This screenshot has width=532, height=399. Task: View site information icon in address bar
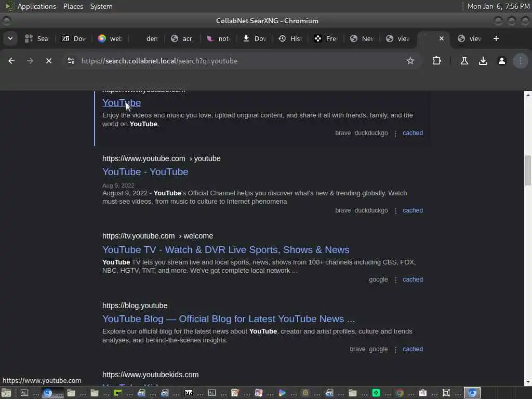click(71, 61)
